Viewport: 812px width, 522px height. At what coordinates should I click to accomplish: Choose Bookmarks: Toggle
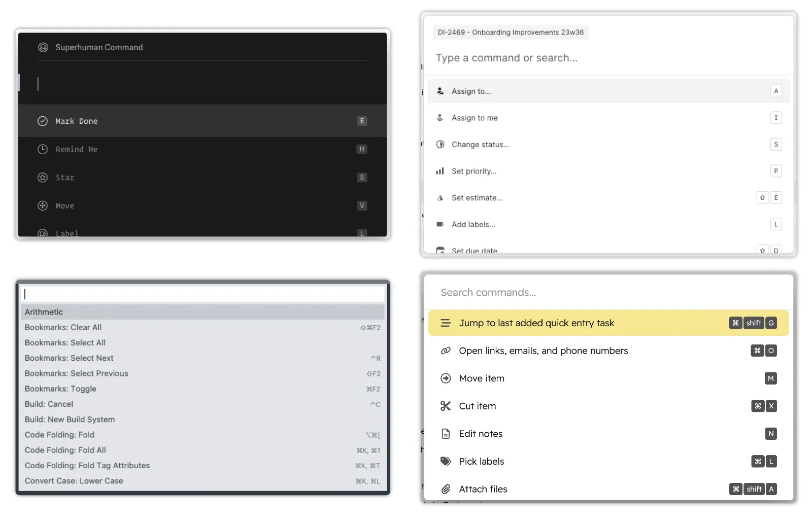click(203, 389)
